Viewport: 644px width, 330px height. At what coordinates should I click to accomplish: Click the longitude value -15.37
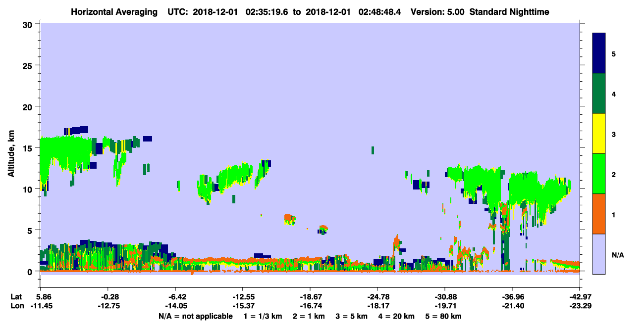point(242,306)
